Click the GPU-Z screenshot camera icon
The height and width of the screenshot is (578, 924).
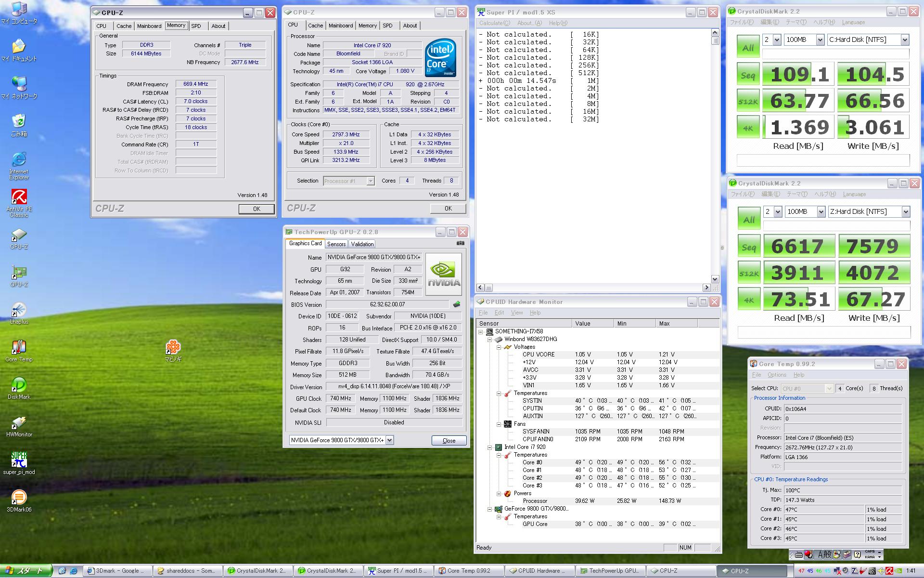tap(460, 243)
